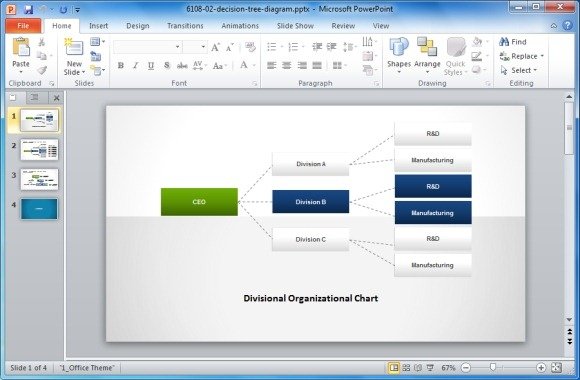This screenshot has height=380, width=580.
Task: Switch to the Animations tab
Action: click(x=240, y=26)
